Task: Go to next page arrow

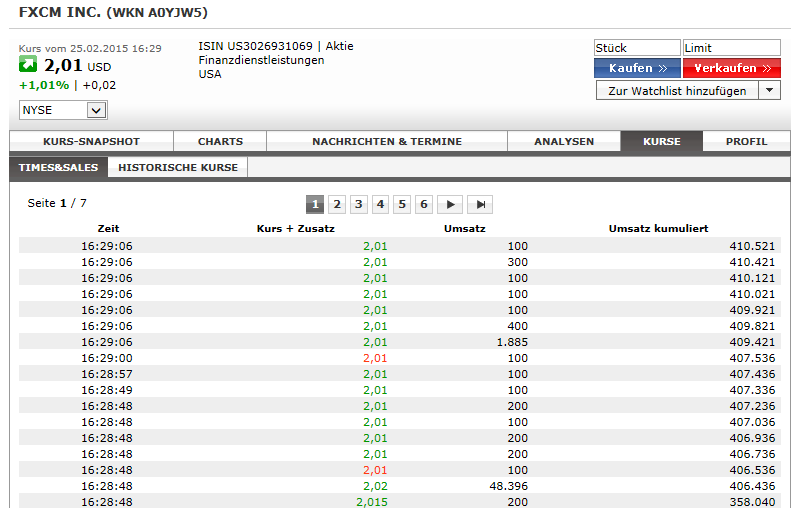Action: tap(450, 205)
